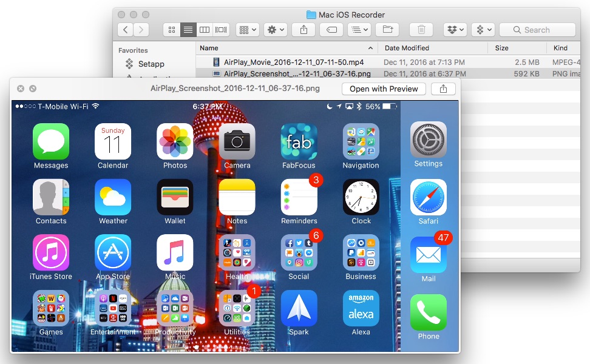Click the Quick Look share icon

tap(443, 89)
